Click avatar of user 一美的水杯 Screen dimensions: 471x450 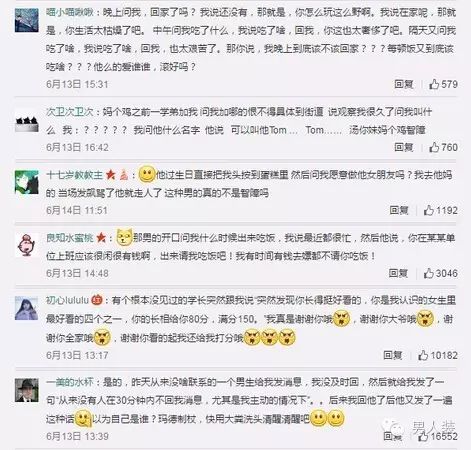(x=27, y=390)
